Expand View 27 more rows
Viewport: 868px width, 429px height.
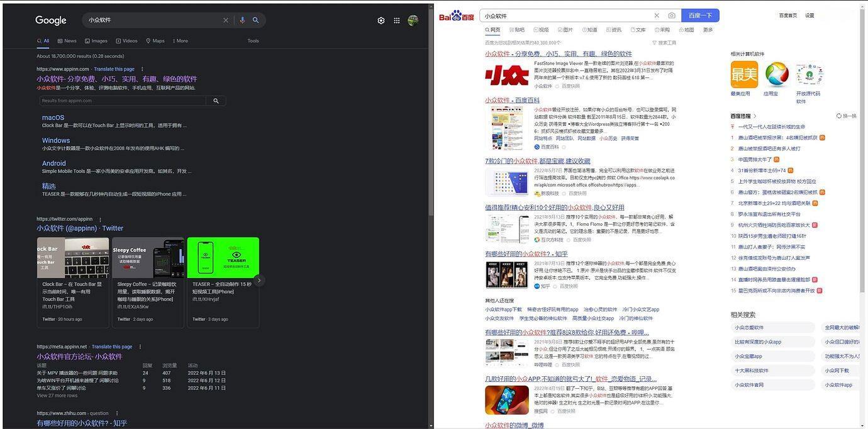tap(57, 396)
